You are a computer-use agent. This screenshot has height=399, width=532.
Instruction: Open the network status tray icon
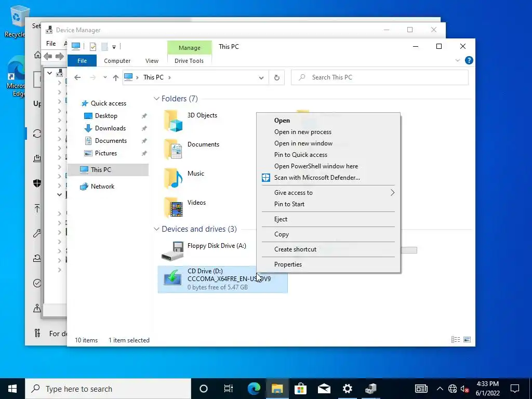point(453,389)
